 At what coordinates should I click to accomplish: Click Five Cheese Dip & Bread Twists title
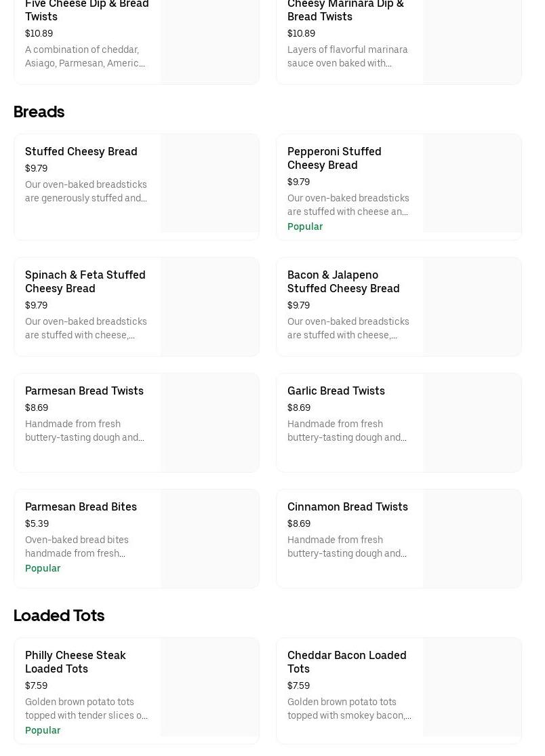87,10
